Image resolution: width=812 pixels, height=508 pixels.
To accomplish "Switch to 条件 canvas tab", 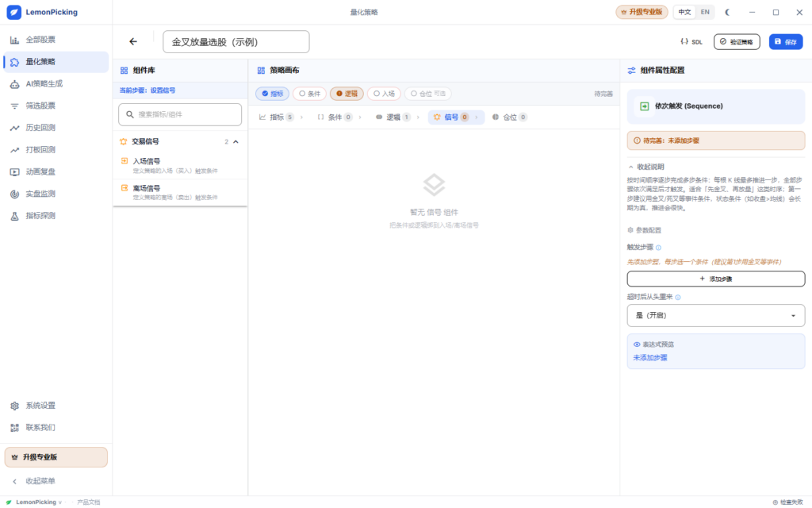I will (x=335, y=117).
